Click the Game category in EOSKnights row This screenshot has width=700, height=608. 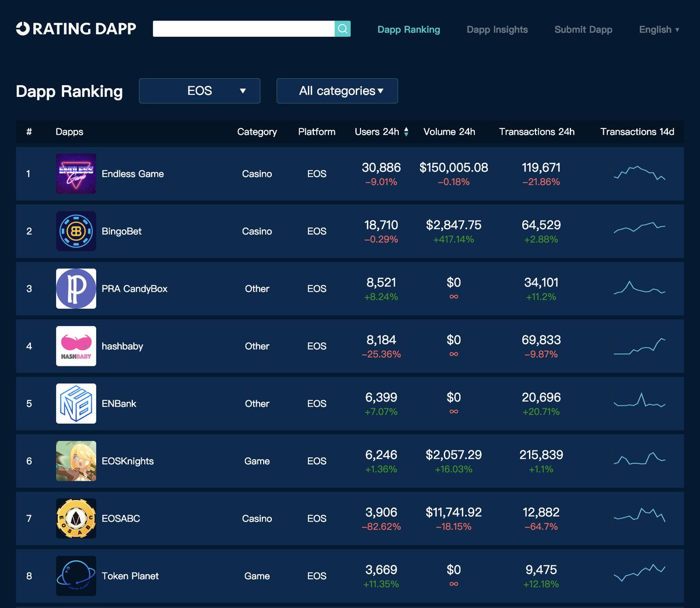pos(257,461)
